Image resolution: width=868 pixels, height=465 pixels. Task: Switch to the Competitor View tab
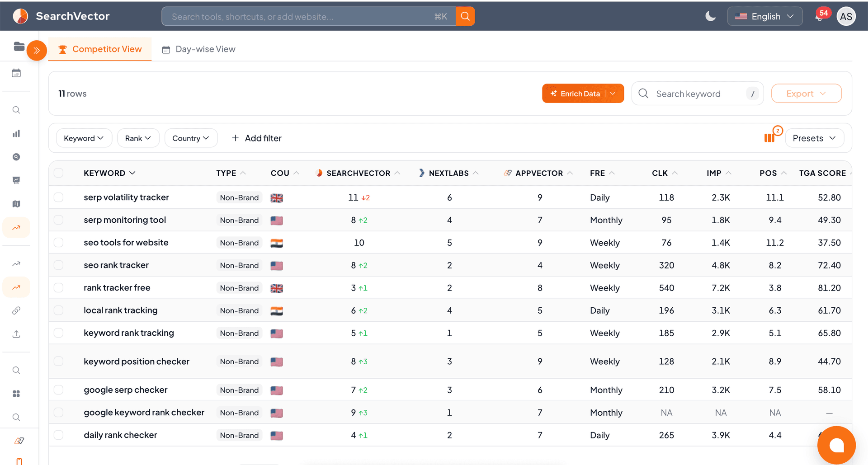[100, 49]
